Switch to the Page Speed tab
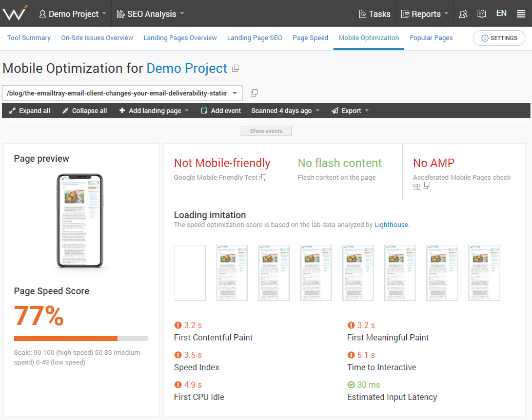This screenshot has height=420, width=532. pyautogui.click(x=310, y=37)
